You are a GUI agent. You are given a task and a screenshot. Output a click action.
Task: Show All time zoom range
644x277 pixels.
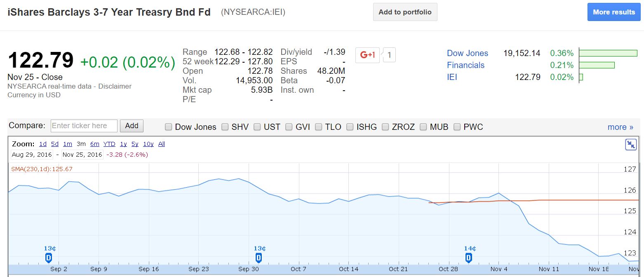pyautogui.click(x=162, y=144)
